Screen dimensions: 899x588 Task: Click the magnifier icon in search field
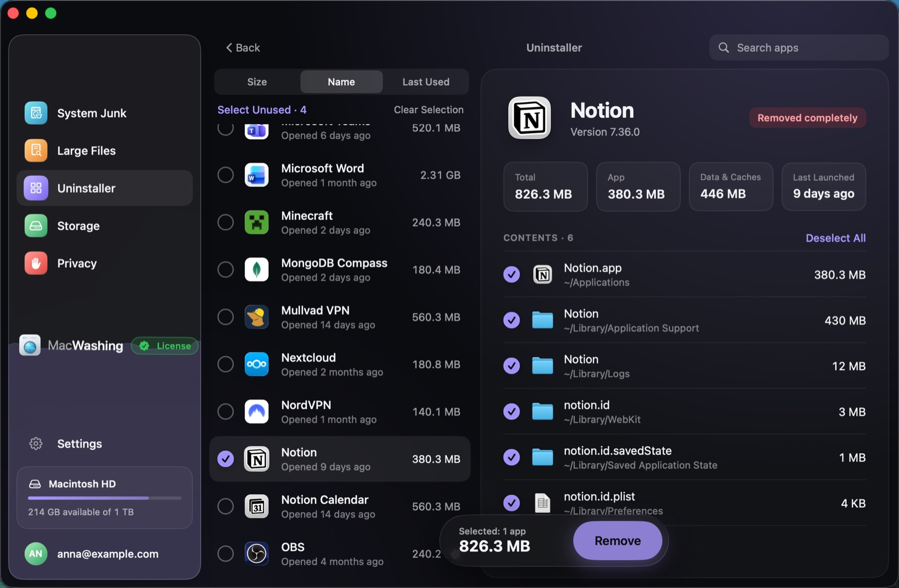(724, 48)
